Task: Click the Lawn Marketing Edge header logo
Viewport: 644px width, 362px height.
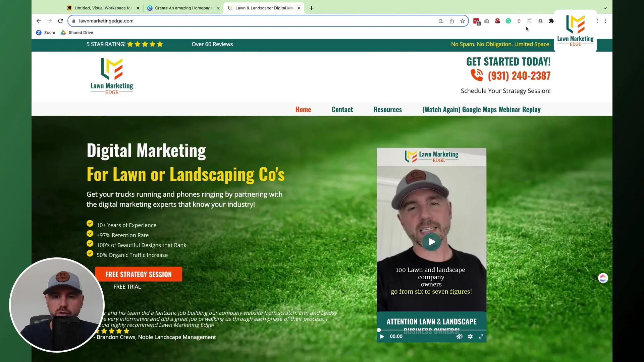Action: 112,76
